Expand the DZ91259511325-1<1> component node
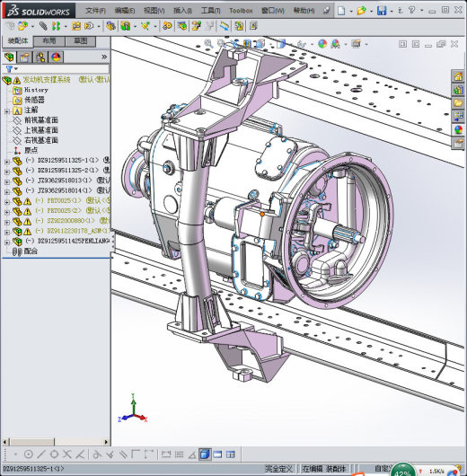 tap(7, 162)
